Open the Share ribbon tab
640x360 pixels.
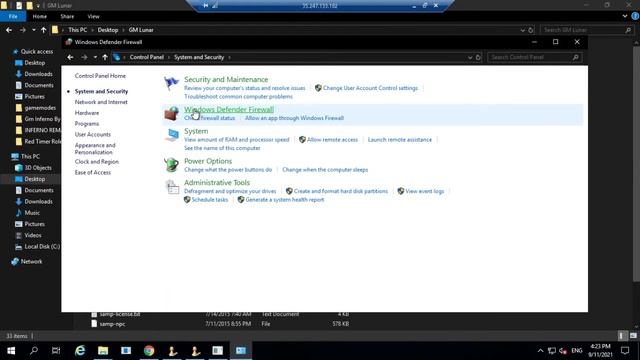pos(67,16)
